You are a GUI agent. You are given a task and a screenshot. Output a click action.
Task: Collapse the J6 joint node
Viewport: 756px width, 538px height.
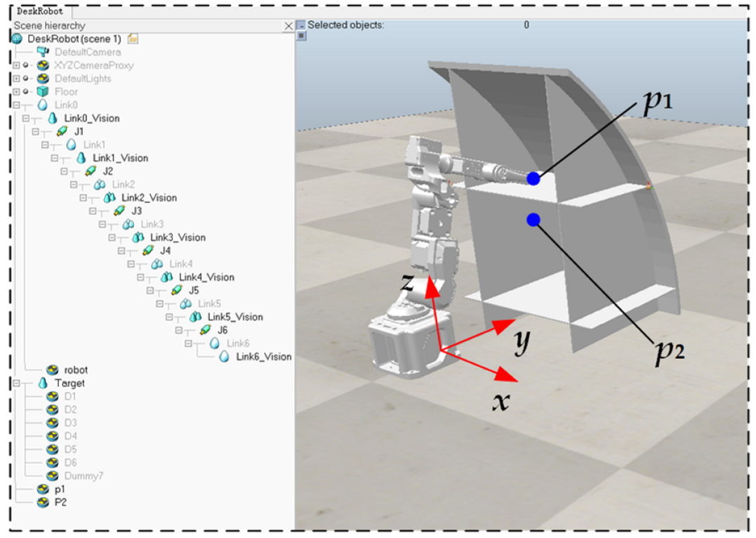pyautogui.click(x=178, y=330)
